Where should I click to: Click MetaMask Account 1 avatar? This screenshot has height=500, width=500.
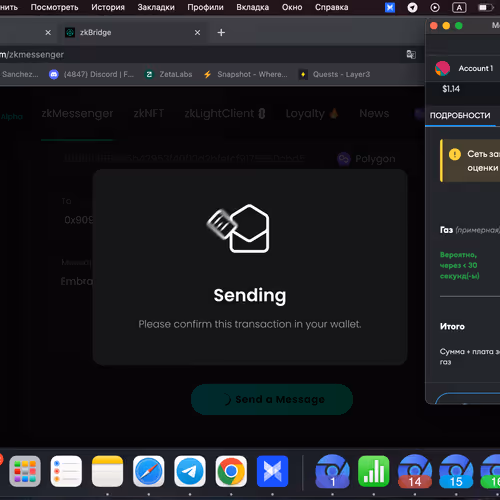(x=442, y=68)
